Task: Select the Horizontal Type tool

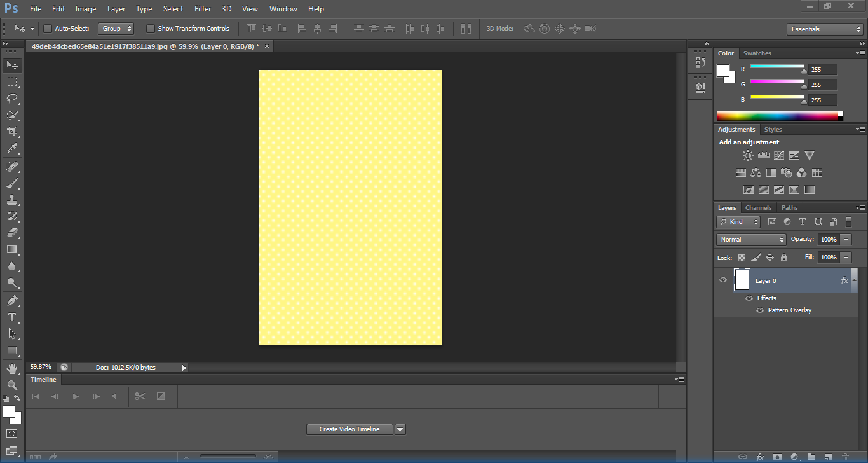Action: 12,317
